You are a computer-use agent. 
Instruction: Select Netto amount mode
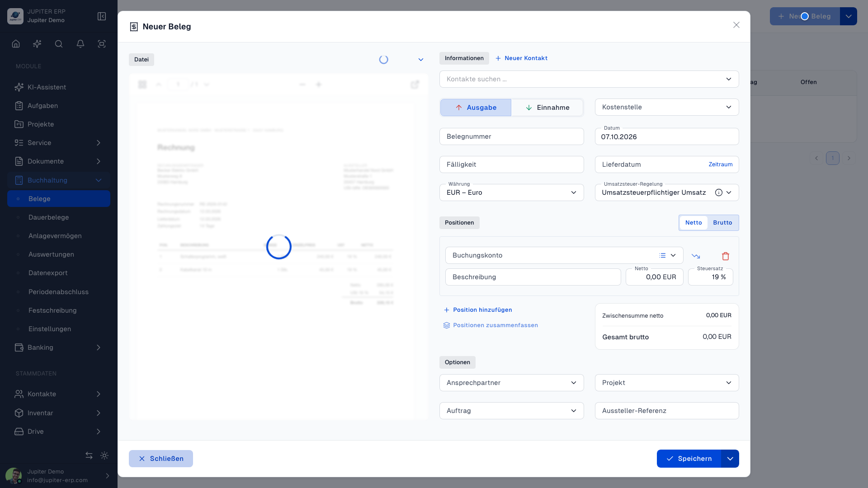(x=693, y=223)
